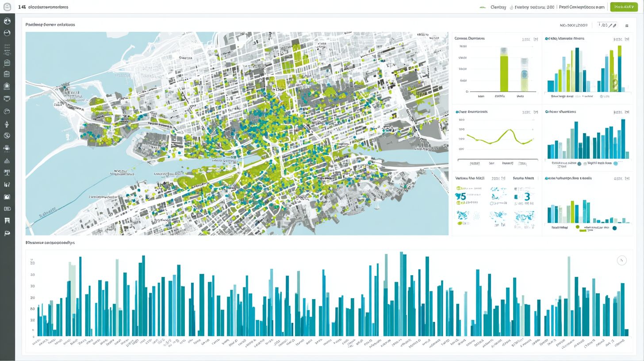Expand the top-left green bar chart panel
This screenshot has height=361, width=644.
pos(536,39)
